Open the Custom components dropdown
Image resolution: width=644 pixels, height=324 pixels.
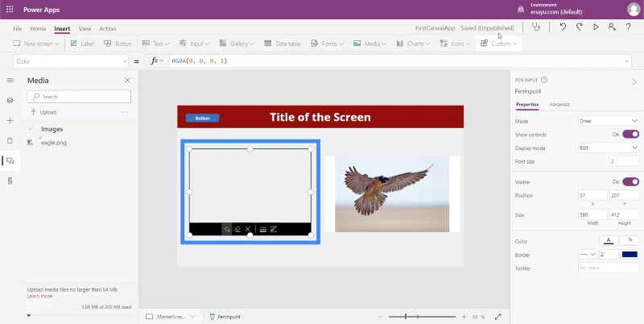498,44
